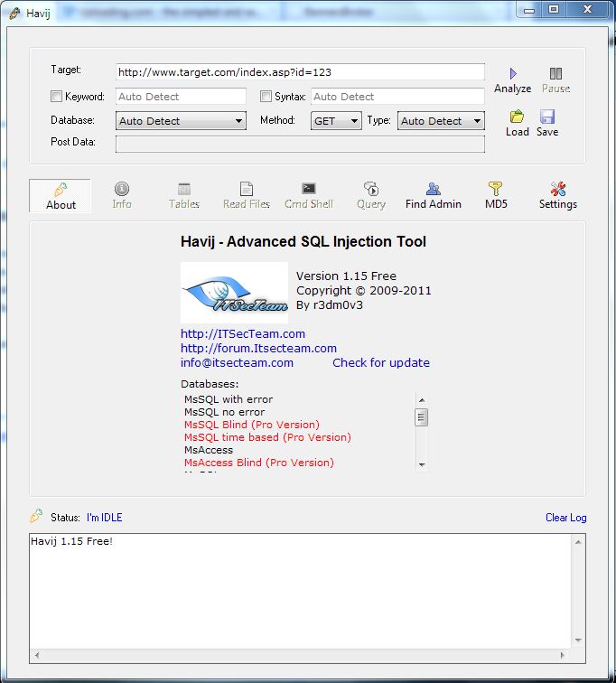Select 'MsSQL with error' in Databases list
This screenshot has height=683, width=616.
(x=229, y=399)
